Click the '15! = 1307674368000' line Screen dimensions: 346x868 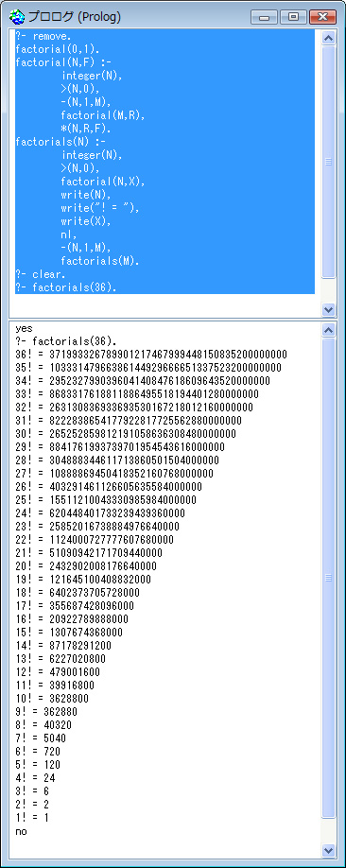coord(70,633)
